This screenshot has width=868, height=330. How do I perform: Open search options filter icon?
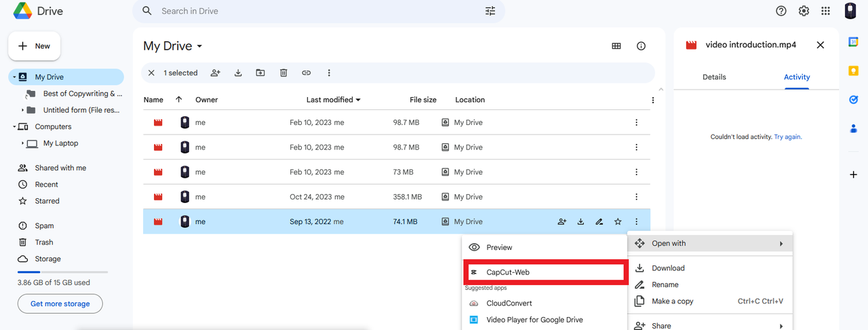coord(490,11)
